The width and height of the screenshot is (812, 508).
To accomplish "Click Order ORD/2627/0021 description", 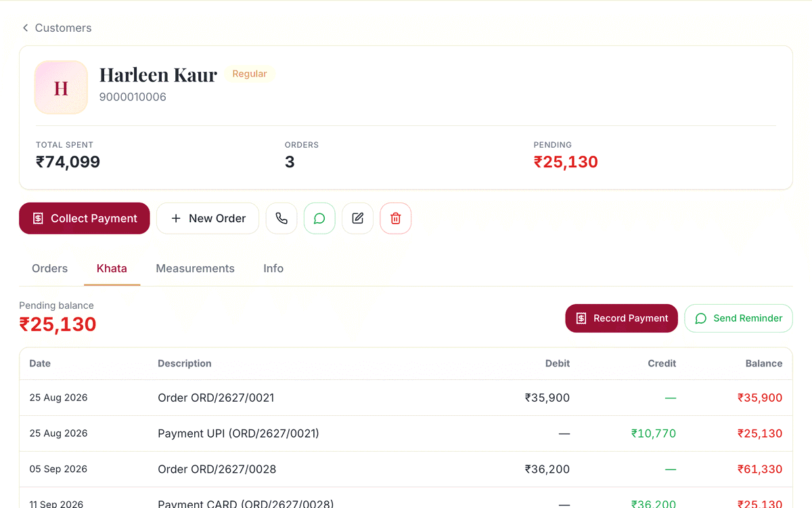I will point(216,398).
